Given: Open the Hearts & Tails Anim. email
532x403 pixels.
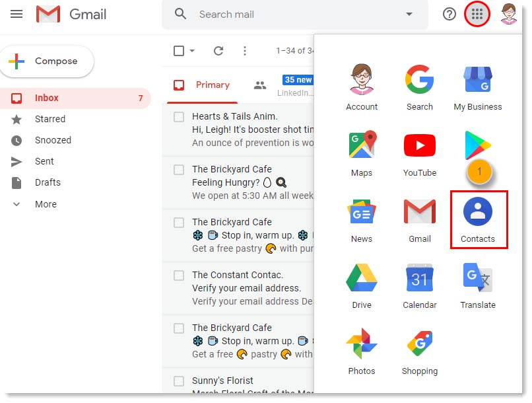Looking at the screenshot, I should (238, 129).
